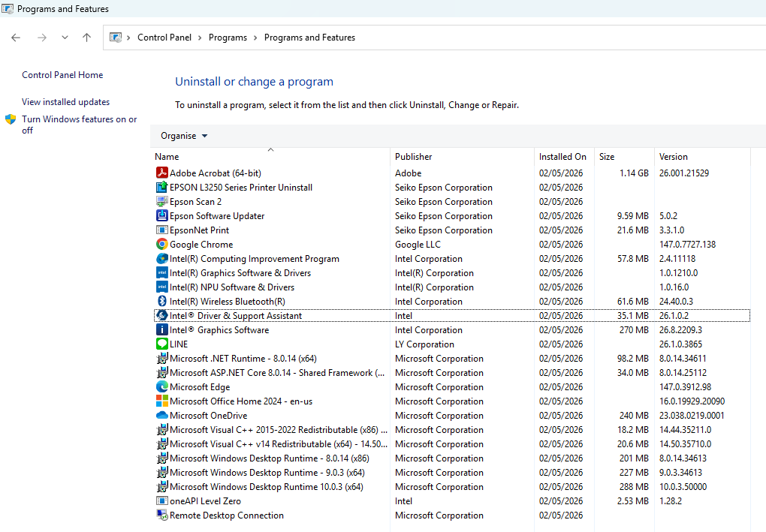Click the LINE app icon
The image size is (766, 532).
pyautogui.click(x=161, y=344)
